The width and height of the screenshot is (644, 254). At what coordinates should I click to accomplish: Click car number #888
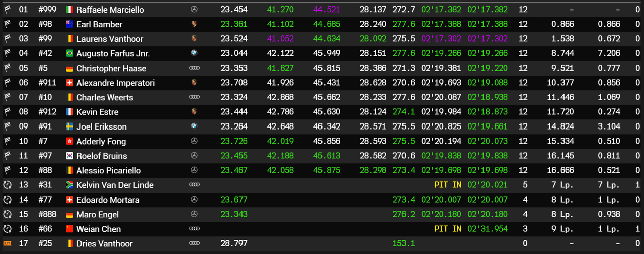(x=48, y=215)
